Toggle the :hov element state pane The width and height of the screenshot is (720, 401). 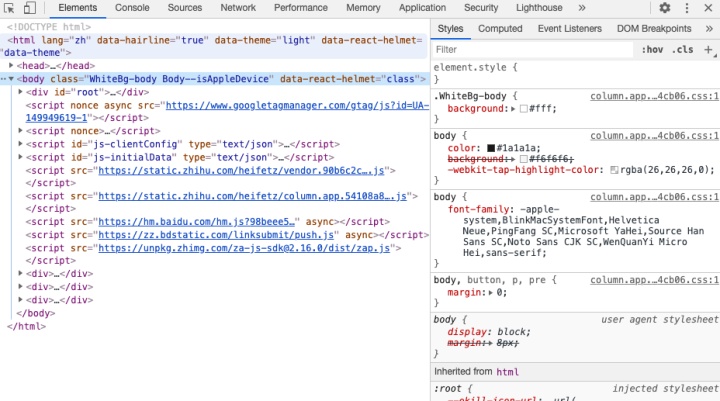click(652, 50)
